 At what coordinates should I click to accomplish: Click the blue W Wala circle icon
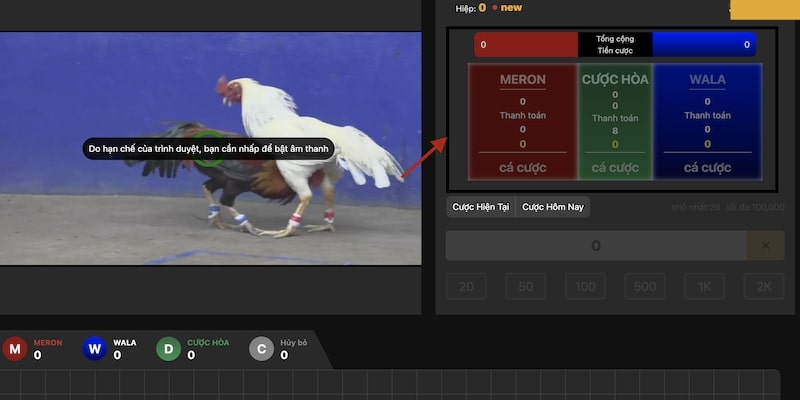(95, 349)
